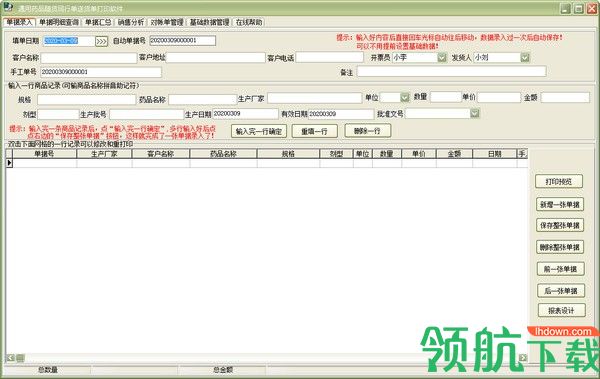Click the 输入完一行确定 button
The image size is (600, 379).
(259, 131)
